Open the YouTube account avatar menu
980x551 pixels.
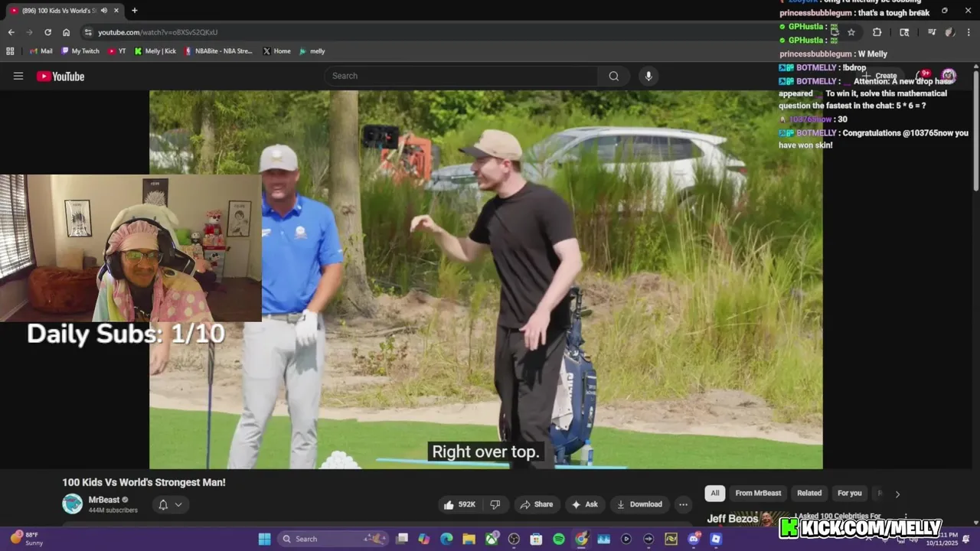[949, 75]
